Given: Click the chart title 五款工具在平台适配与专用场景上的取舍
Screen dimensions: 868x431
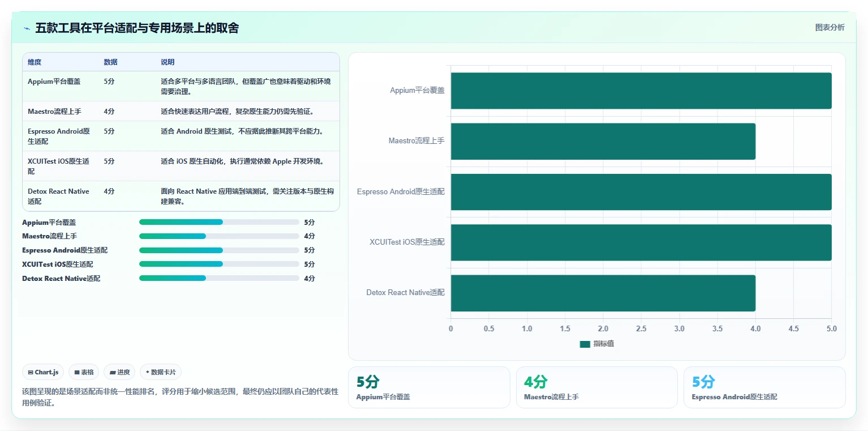Looking at the screenshot, I should tap(137, 28).
